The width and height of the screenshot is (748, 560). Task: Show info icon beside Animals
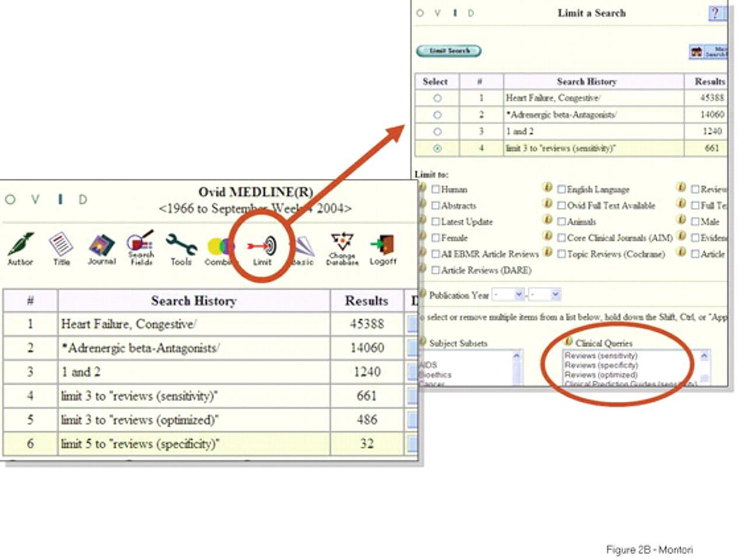coord(548,220)
